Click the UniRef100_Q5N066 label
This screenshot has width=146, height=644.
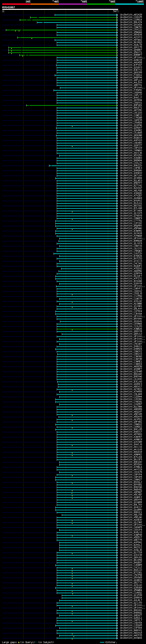(131, 32)
